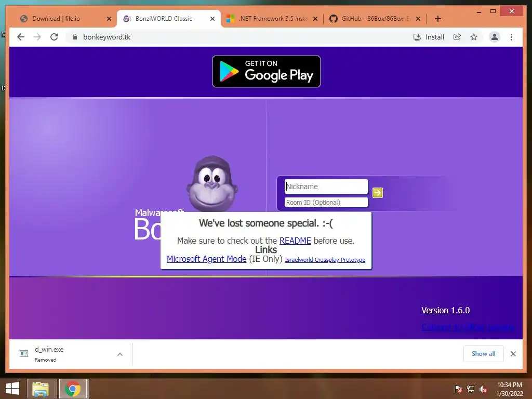Click the "We've lost someone special" heading
Image resolution: width=532 pixels, height=399 pixels.
click(x=265, y=223)
